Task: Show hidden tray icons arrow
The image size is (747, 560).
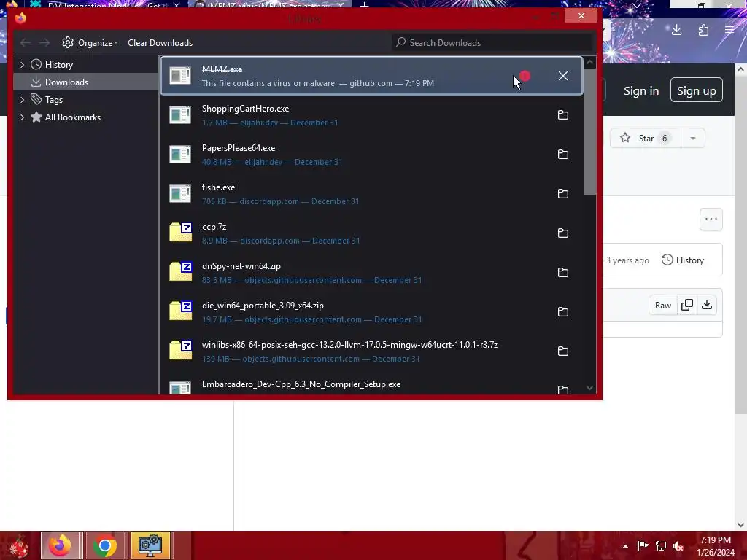Action: [x=625, y=546]
